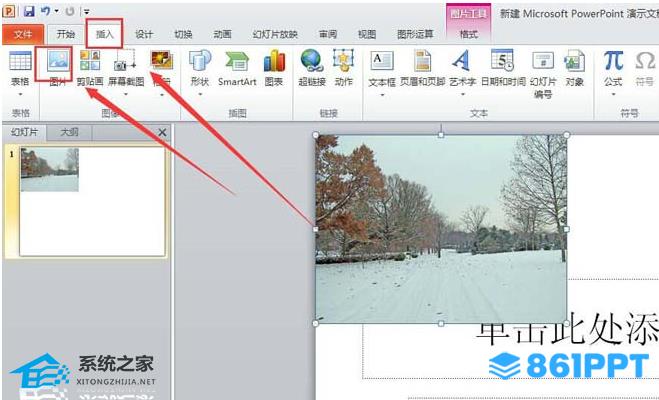The height and width of the screenshot is (400, 659).
Task: Switch to the Outline (大纲) pane tab
Action: pyautogui.click(x=69, y=132)
